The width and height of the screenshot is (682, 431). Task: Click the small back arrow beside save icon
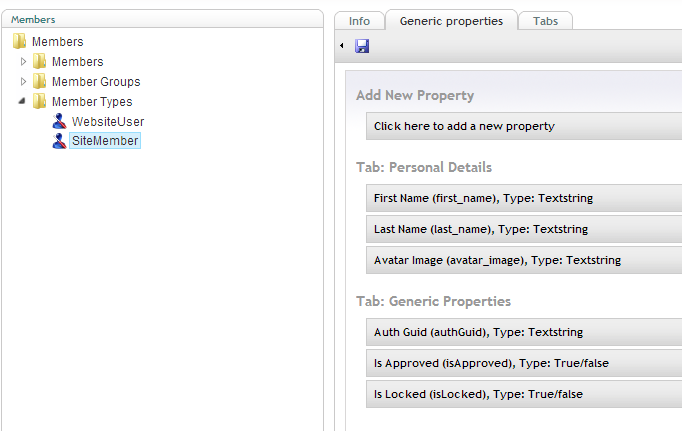[342, 45]
